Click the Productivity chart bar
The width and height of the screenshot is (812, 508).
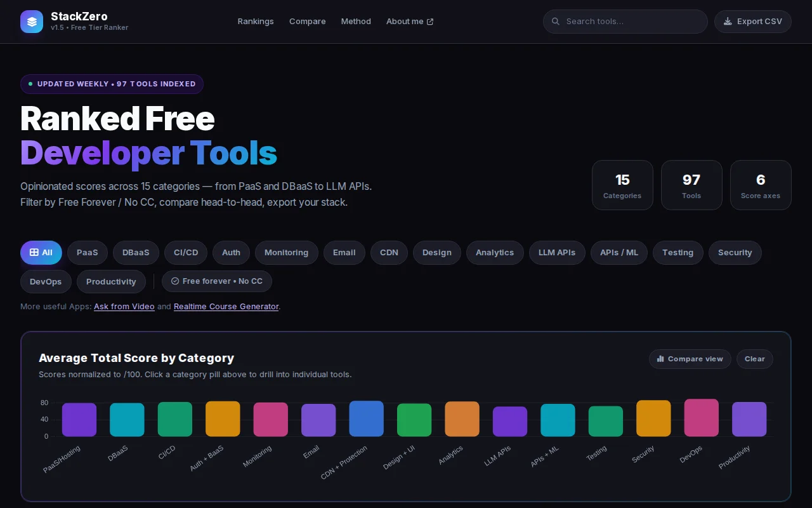click(x=749, y=419)
